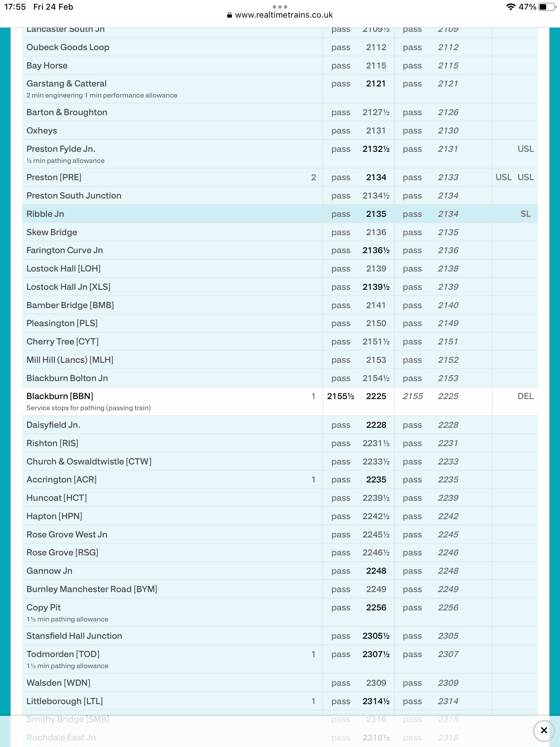The image size is (560, 747).
Task: Open Todmorden [TOD] location
Action: pyautogui.click(x=63, y=654)
